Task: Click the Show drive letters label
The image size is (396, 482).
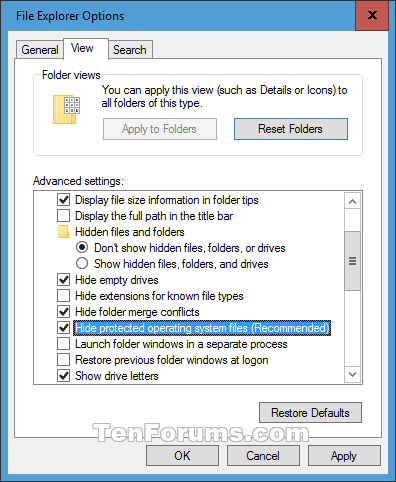Action: tap(117, 376)
